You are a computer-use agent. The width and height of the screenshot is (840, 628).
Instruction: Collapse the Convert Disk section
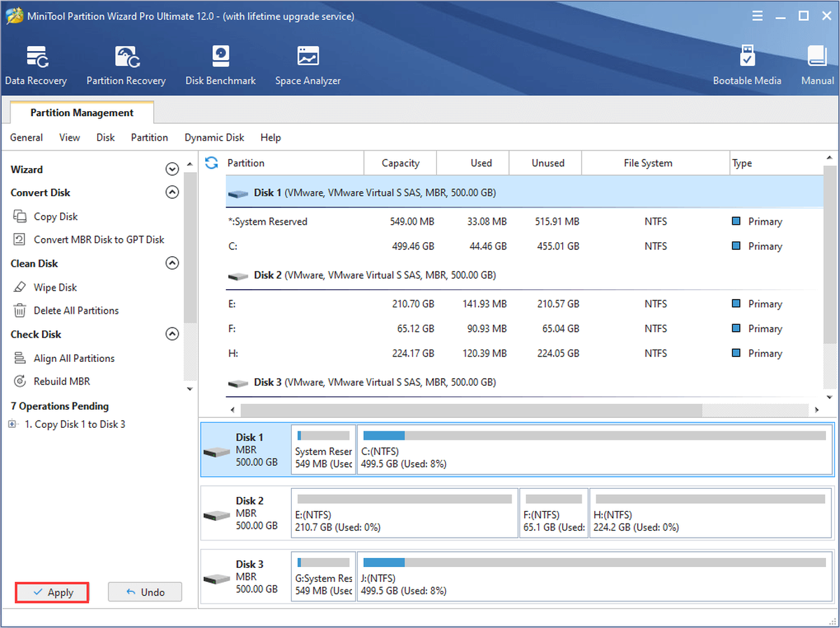[x=172, y=193]
